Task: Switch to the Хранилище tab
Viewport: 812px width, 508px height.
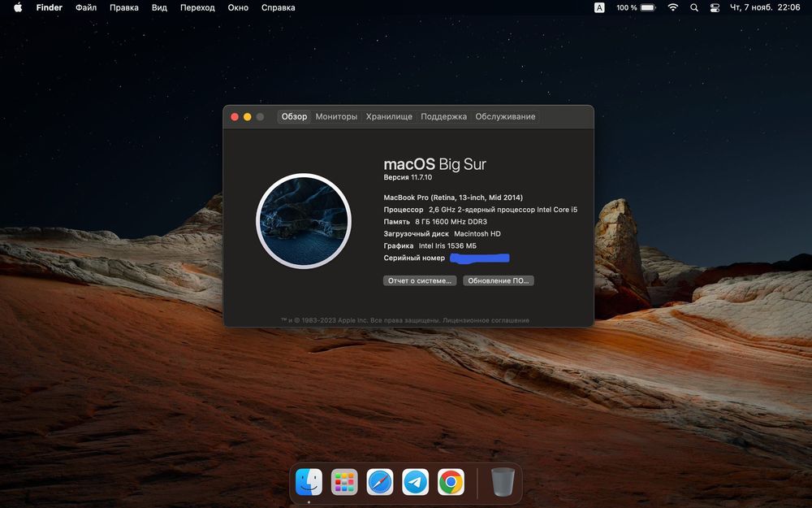Action: (x=389, y=116)
